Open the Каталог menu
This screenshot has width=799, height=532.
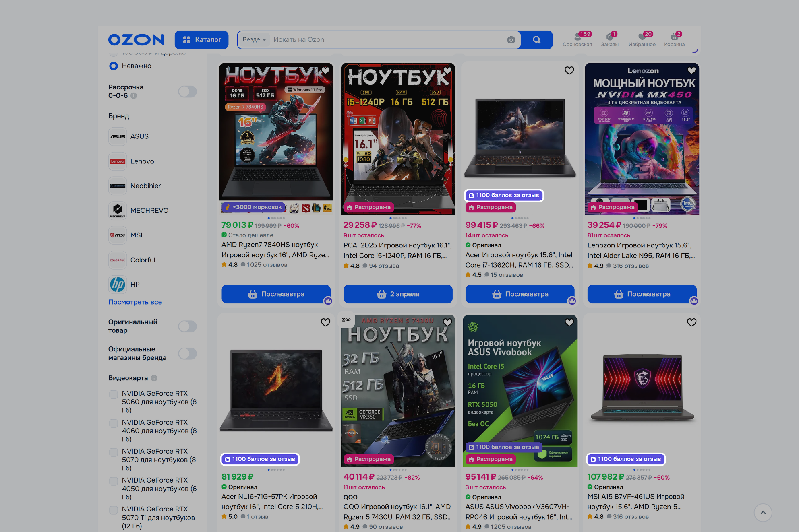point(201,40)
